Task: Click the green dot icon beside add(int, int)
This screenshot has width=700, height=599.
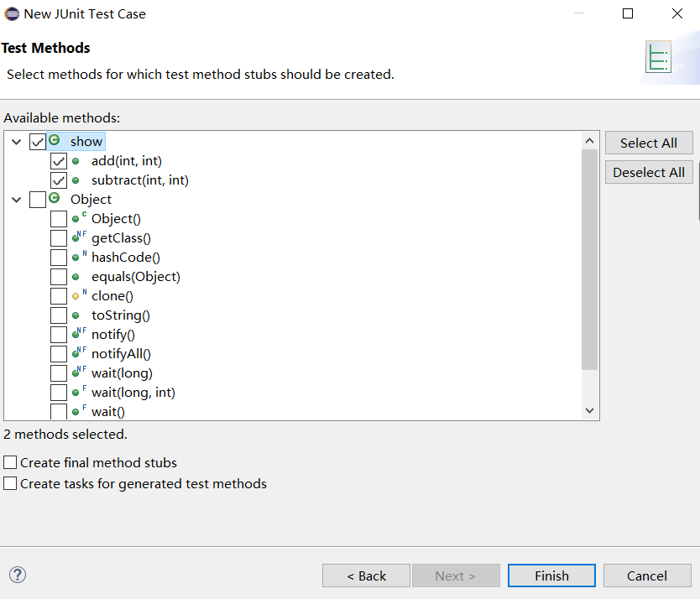Action: [x=76, y=160]
